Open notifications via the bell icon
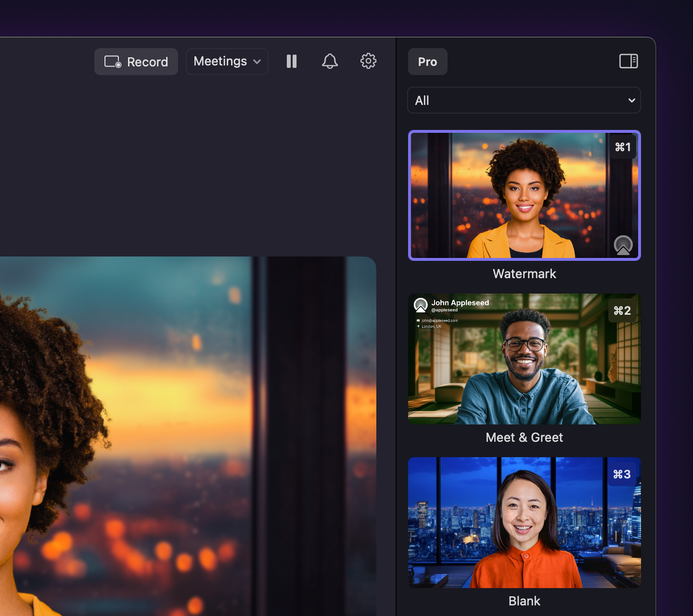Image resolution: width=693 pixels, height=616 pixels. [330, 61]
